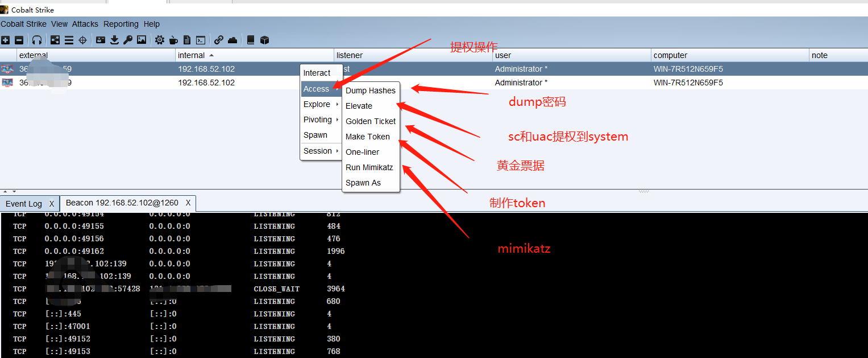
Task: Click first row Administrator * user cell
Action: coord(572,69)
